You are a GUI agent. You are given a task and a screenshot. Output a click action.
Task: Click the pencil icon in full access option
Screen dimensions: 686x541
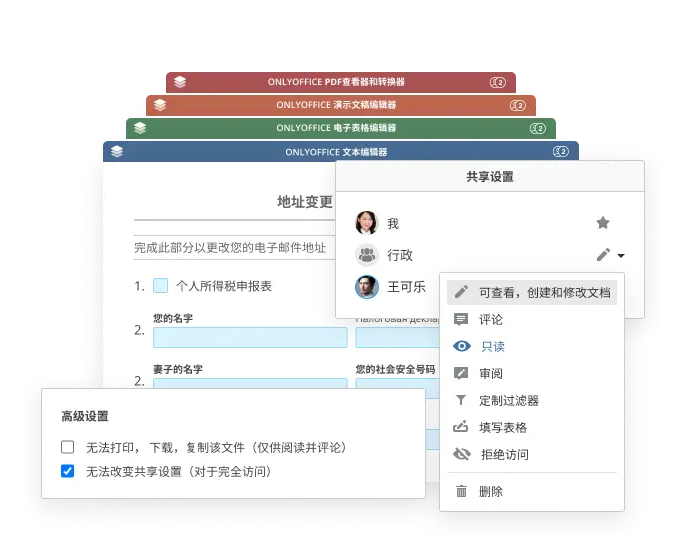(x=461, y=292)
